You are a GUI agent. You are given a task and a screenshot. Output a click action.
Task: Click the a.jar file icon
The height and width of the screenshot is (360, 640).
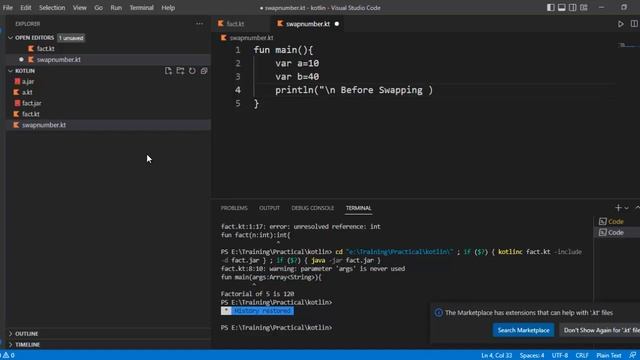pos(17,81)
